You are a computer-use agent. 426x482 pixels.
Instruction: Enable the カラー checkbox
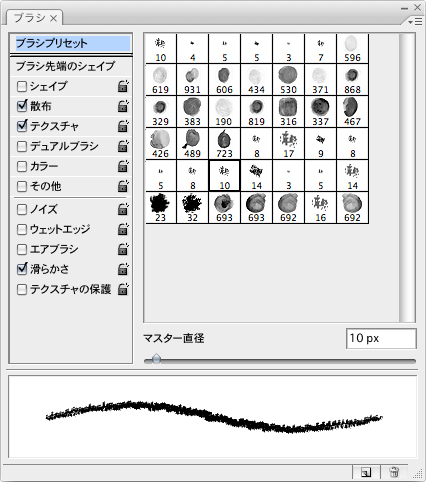(x=22, y=166)
